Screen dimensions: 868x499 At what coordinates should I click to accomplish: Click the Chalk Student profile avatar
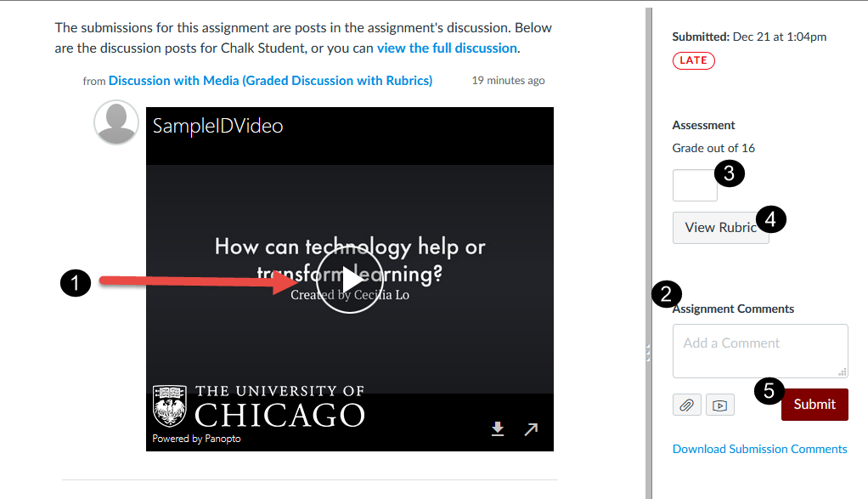click(x=116, y=122)
